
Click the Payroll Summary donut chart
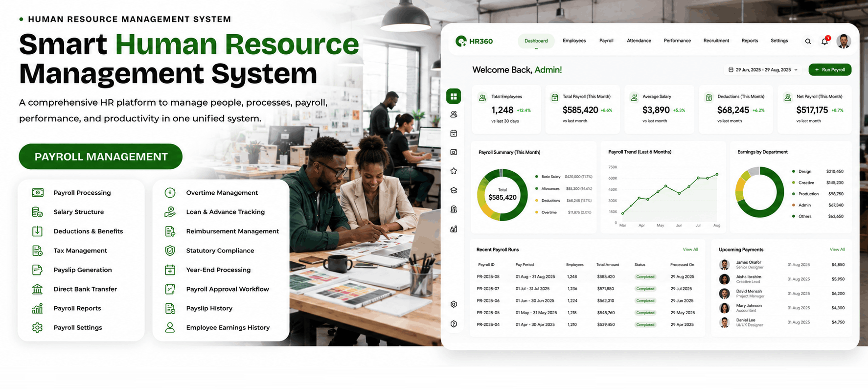502,195
